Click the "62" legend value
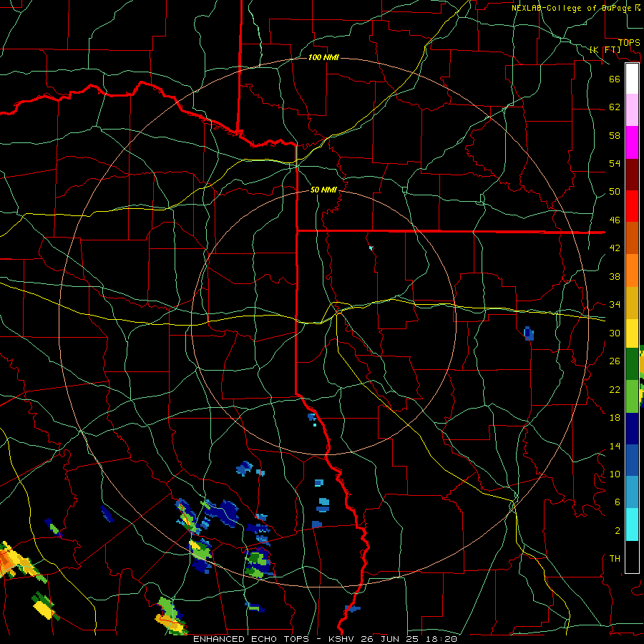644x644 pixels. point(615,107)
